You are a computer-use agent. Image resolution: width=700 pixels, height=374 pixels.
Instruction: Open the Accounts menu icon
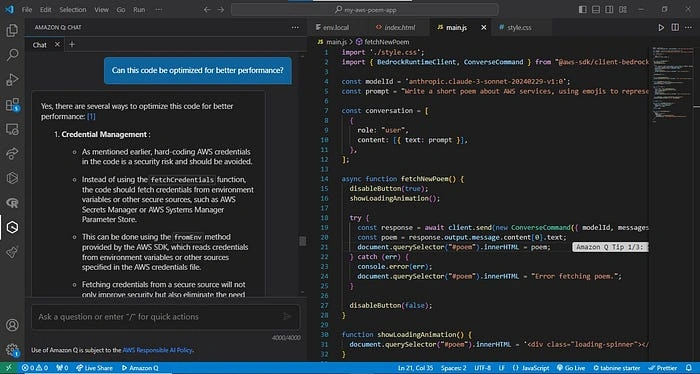(12, 325)
